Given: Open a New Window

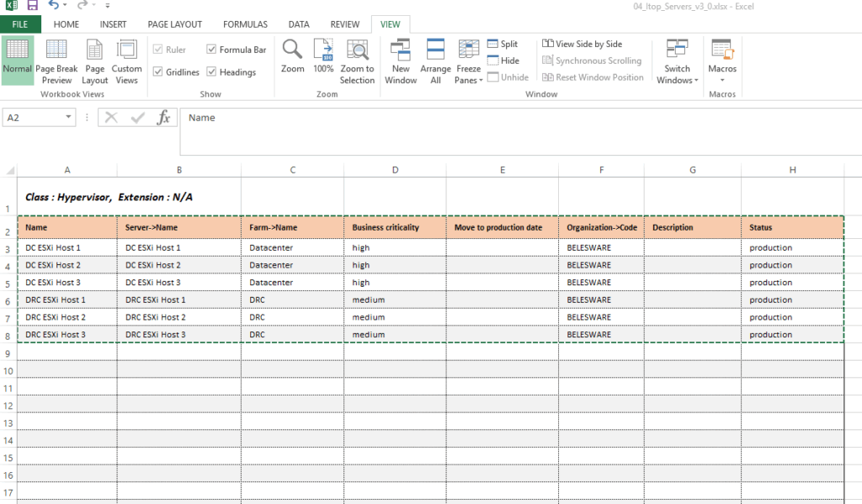Looking at the screenshot, I should [401, 61].
